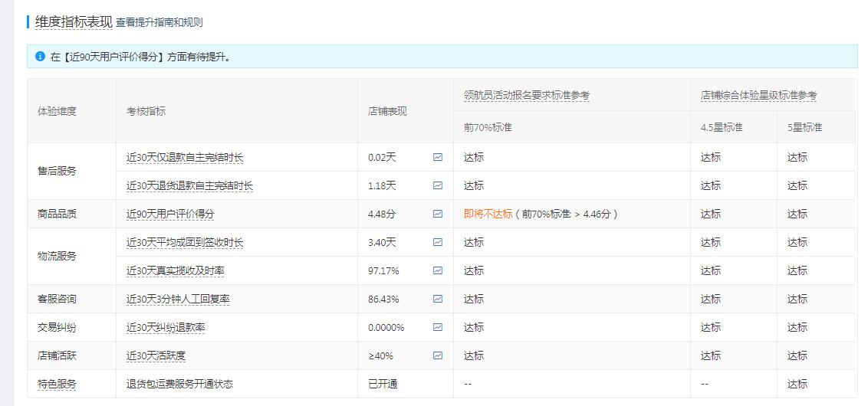The image size is (868, 406).
Task: Select ≥40% activity value
Action: point(381,355)
